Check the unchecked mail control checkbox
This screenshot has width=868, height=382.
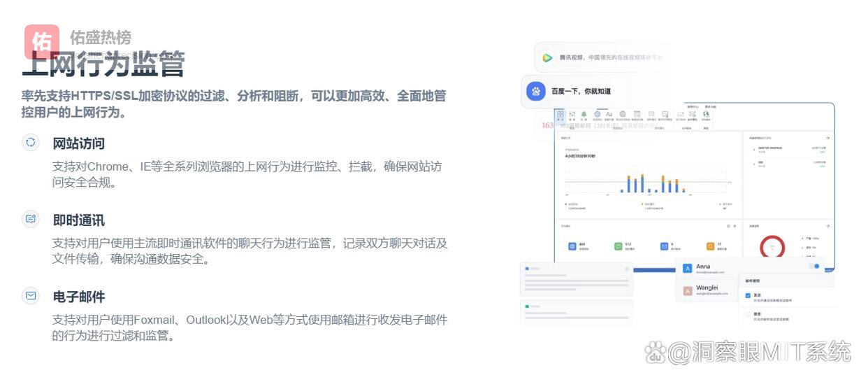tap(748, 316)
